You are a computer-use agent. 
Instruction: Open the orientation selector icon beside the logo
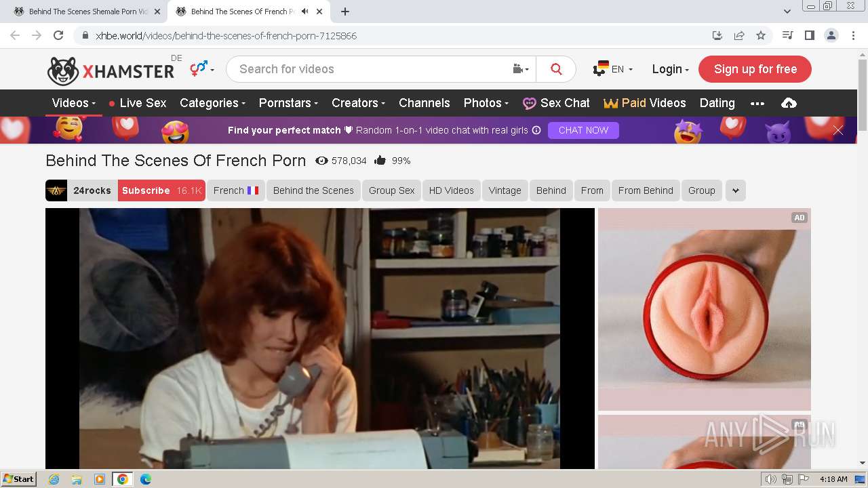pyautogui.click(x=201, y=68)
